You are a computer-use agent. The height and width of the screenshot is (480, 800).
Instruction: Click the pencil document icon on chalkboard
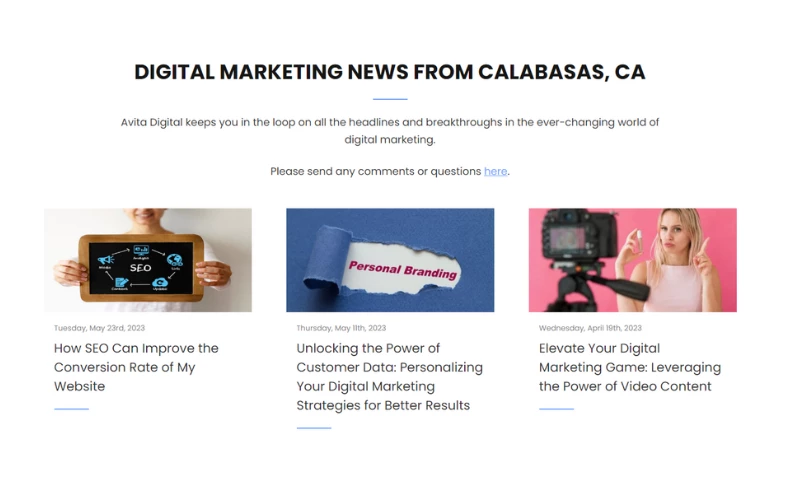(x=121, y=282)
